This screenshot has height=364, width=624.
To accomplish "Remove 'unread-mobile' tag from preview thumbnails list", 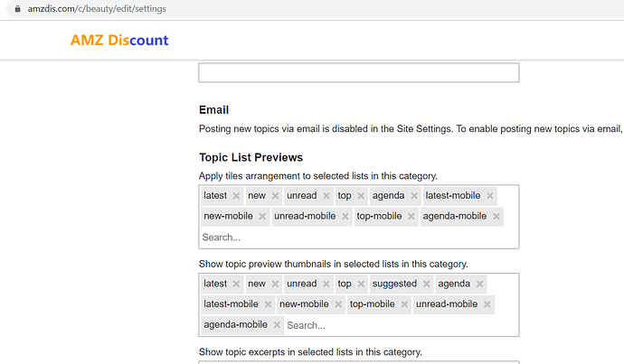I will pyautogui.click(x=487, y=304).
